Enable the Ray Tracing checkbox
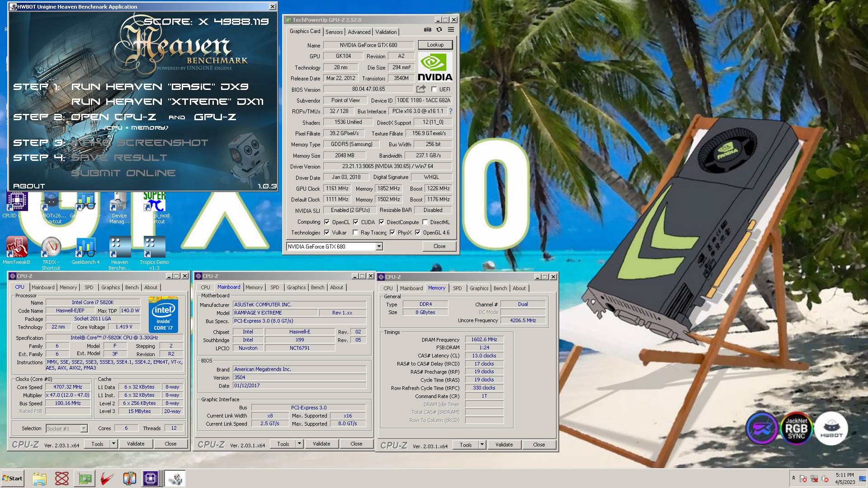This screenshot has height=488, width=868. [355, 233]
